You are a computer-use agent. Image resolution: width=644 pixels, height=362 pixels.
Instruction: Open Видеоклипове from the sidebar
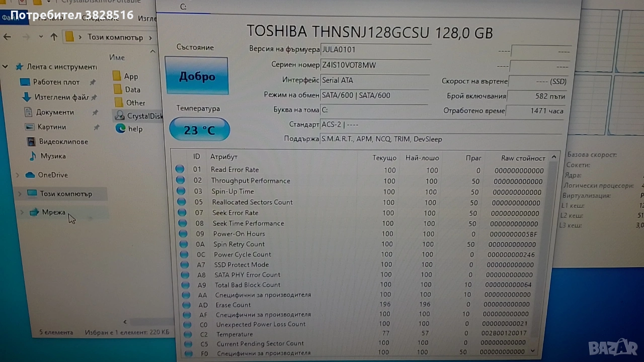tap(63, 142)
